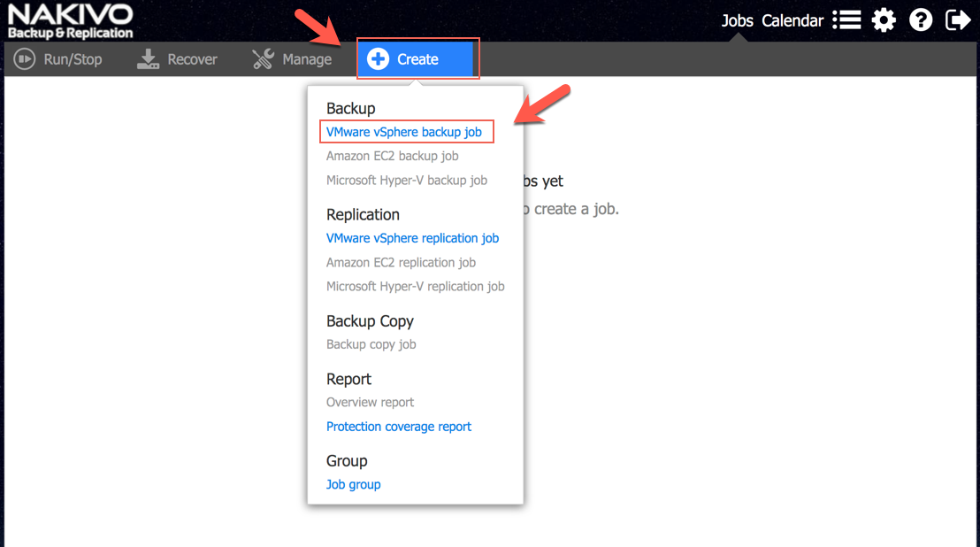Choose Microsoft Hyper-V replication job
This screenshot has width=980, height=547.
[415, 286]
